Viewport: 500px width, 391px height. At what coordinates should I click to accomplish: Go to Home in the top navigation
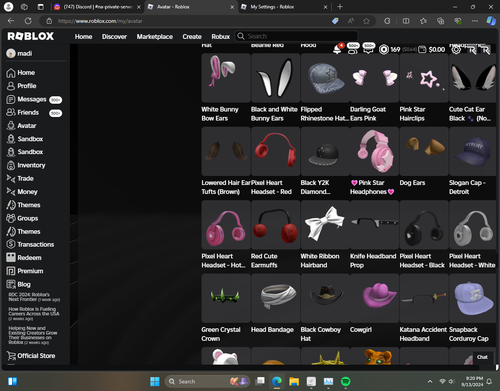click(x=83, y=37)
